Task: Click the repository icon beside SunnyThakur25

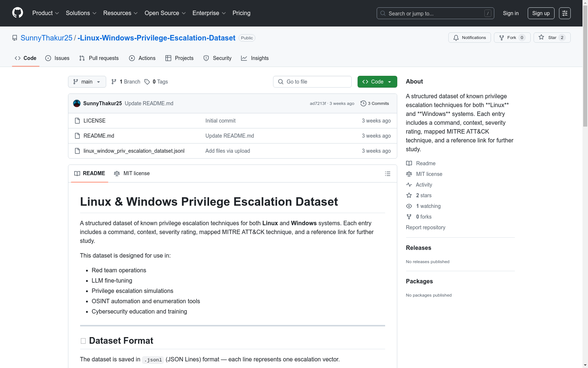Action: click(x=15, y=38)
